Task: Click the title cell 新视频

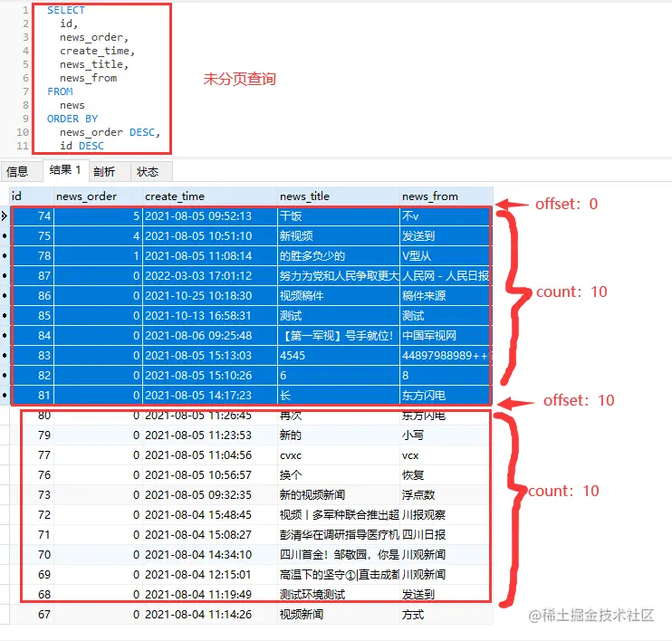Action: 339,236
